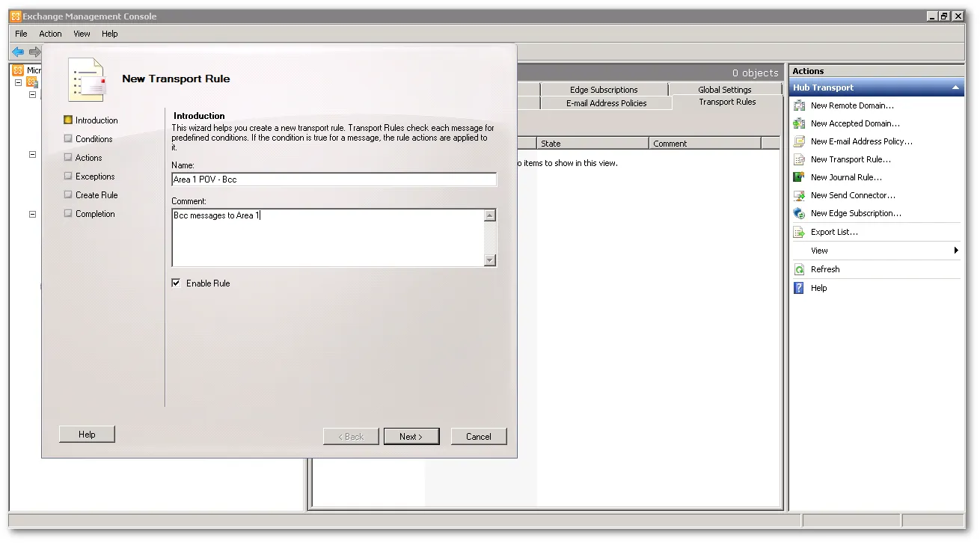Click the New Send Connector icon
This screenshot has width=980, height=543.
[x=799, y=195]
